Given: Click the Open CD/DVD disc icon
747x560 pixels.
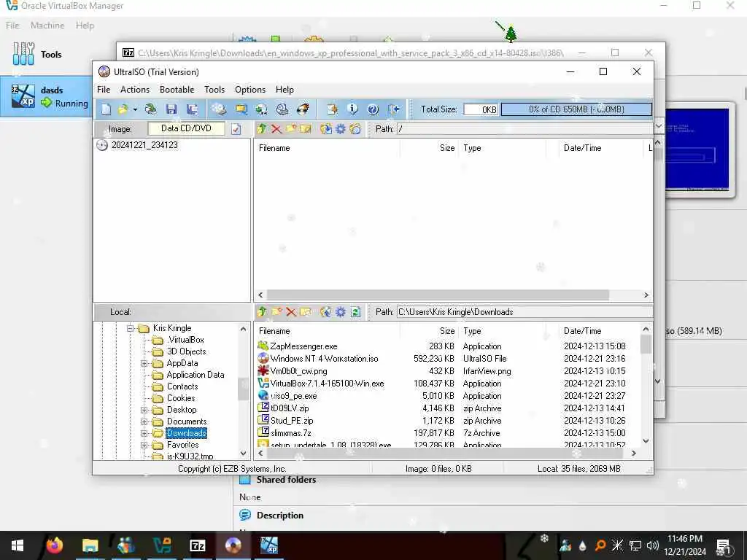Looking at the screenshot, I should (150, 109).
